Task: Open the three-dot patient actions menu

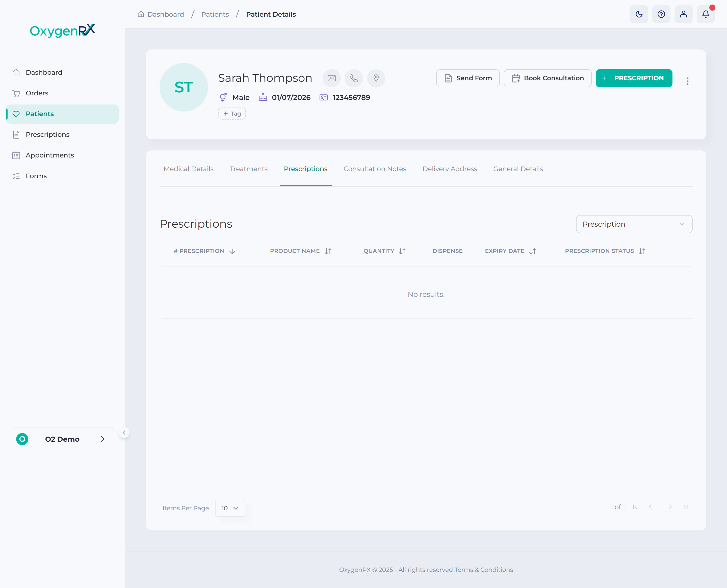Action: [687, 81]
